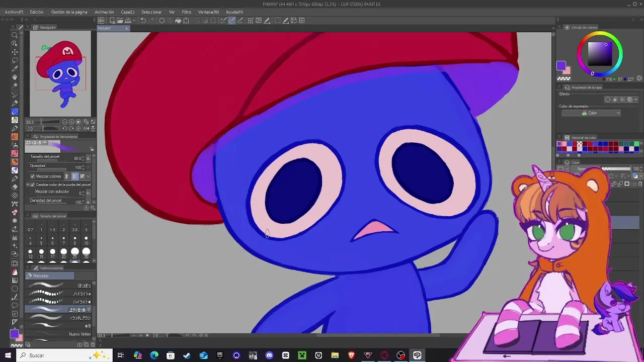Undo the last stroke

tap(143, 20)
